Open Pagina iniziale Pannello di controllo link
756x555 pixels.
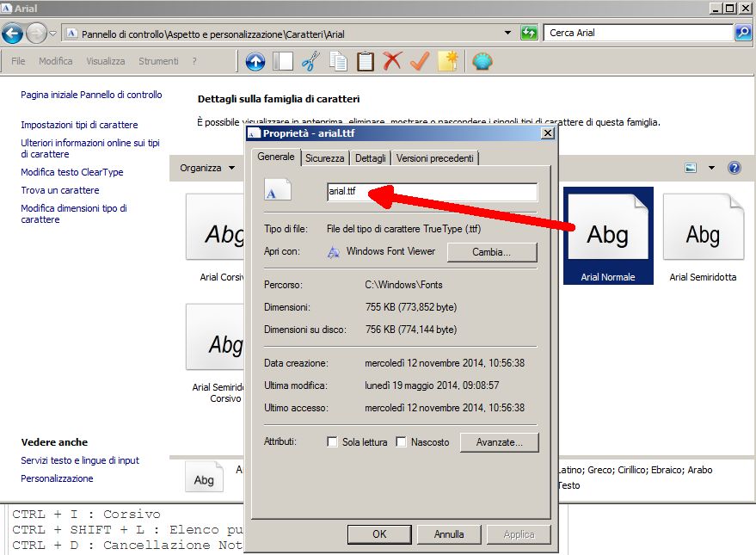tap(91, 95)
